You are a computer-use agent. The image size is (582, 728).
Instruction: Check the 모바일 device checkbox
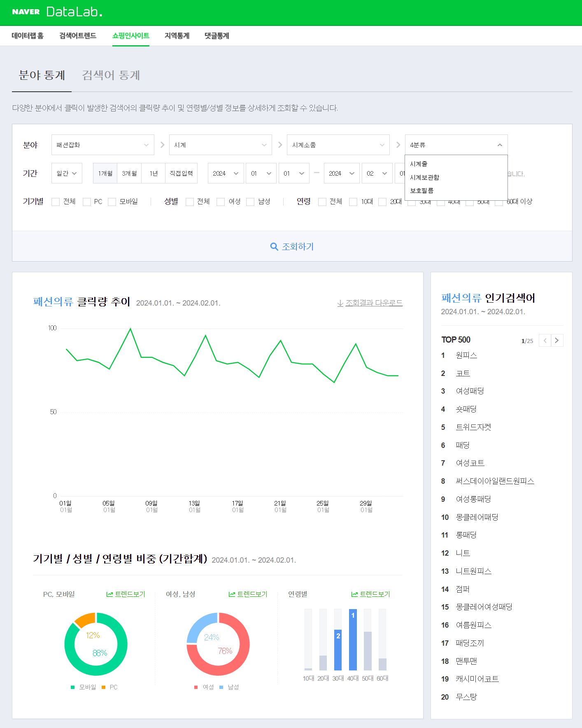click(x=112, y=202)
